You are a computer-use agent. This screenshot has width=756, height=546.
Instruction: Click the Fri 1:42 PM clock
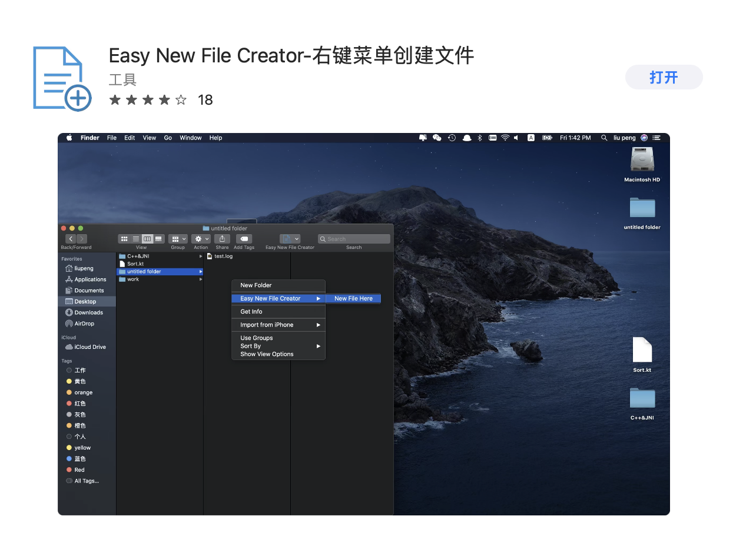click(575, 138)
